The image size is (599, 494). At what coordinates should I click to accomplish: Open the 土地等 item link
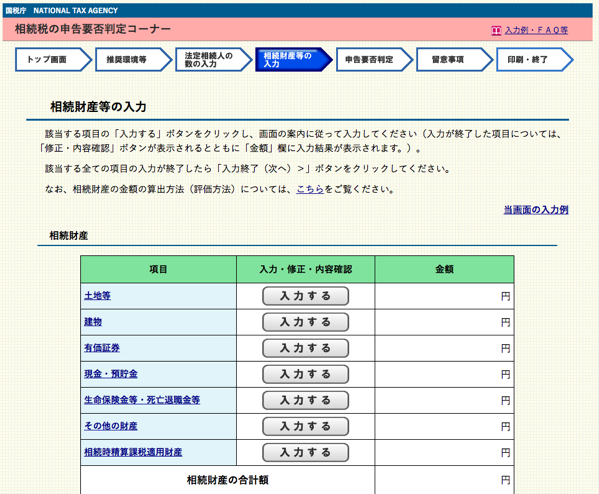pyautogui.click(x=97, y=296)
